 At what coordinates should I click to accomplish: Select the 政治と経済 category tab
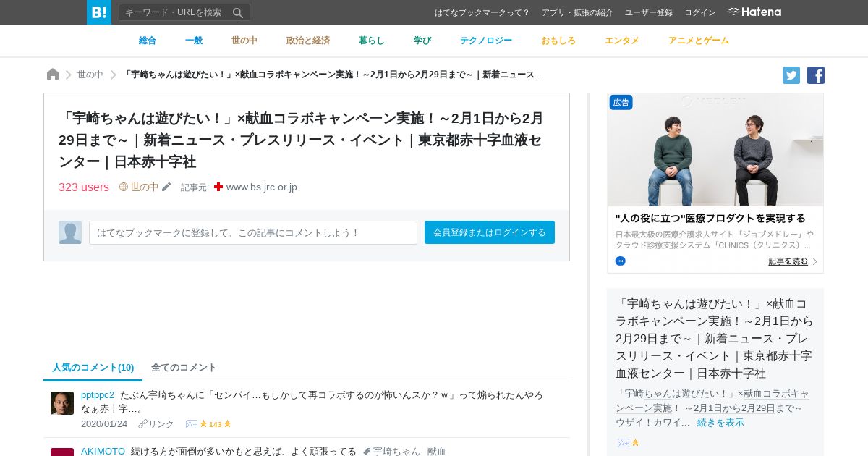[308, 41]
